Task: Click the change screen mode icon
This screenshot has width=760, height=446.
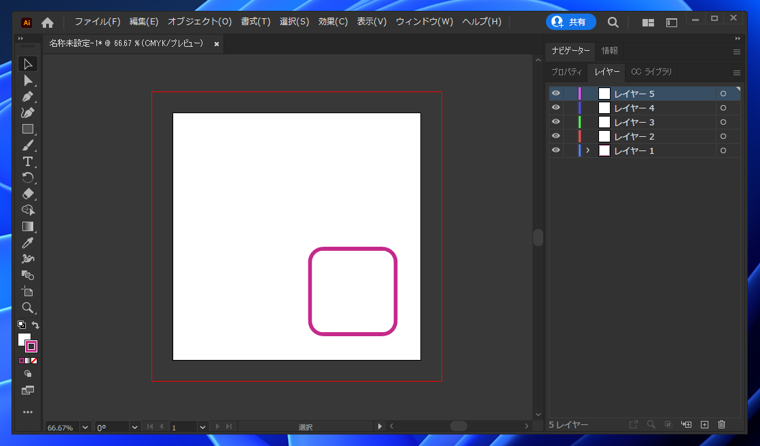Action: click(28, 390)
